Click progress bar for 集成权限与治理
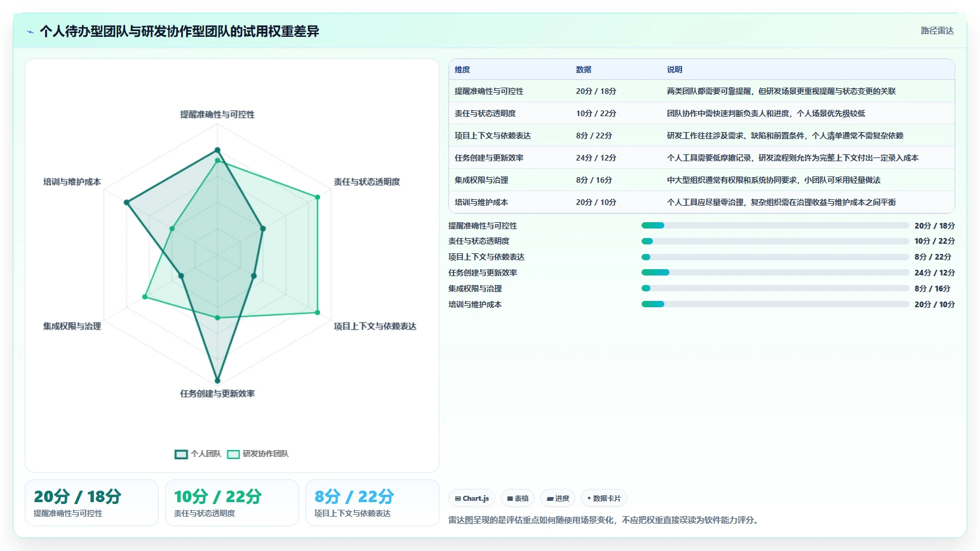980x551 pixels. 775,288
